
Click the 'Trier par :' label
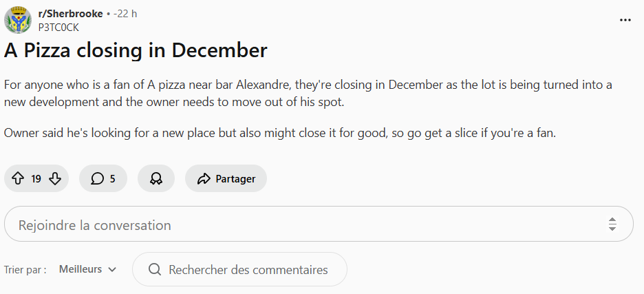[25, 270]
